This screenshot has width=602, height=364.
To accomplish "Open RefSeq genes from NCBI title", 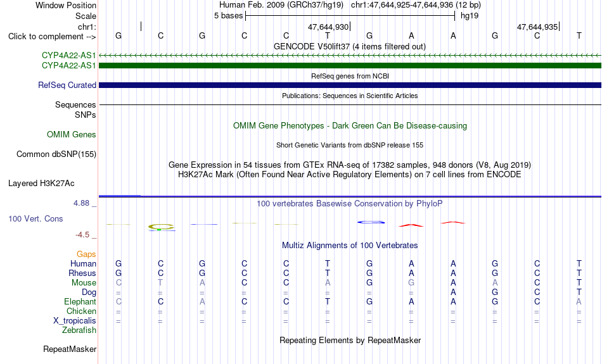I will click(x=350, y=76).
